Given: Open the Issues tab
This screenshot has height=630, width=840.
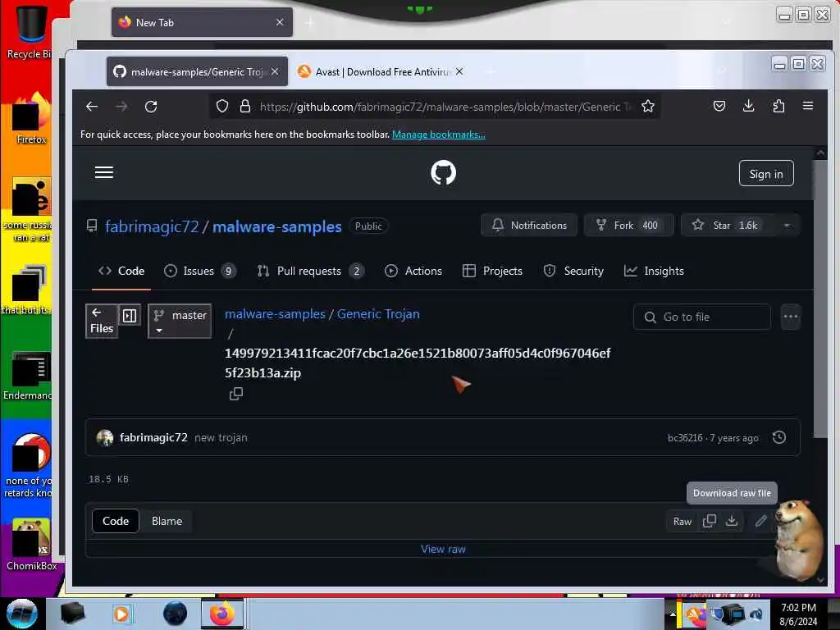Looking at the screenshot, I should click(199, 271).
